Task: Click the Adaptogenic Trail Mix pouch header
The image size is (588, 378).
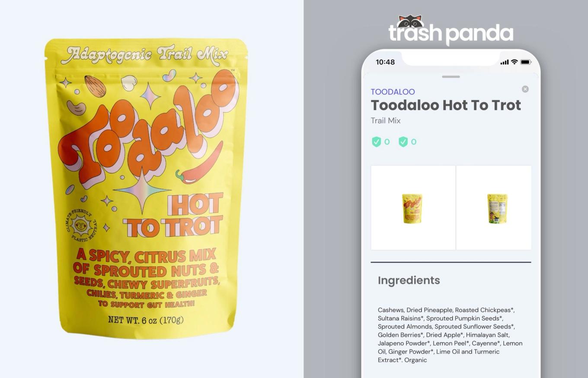Action: point(144,54)
